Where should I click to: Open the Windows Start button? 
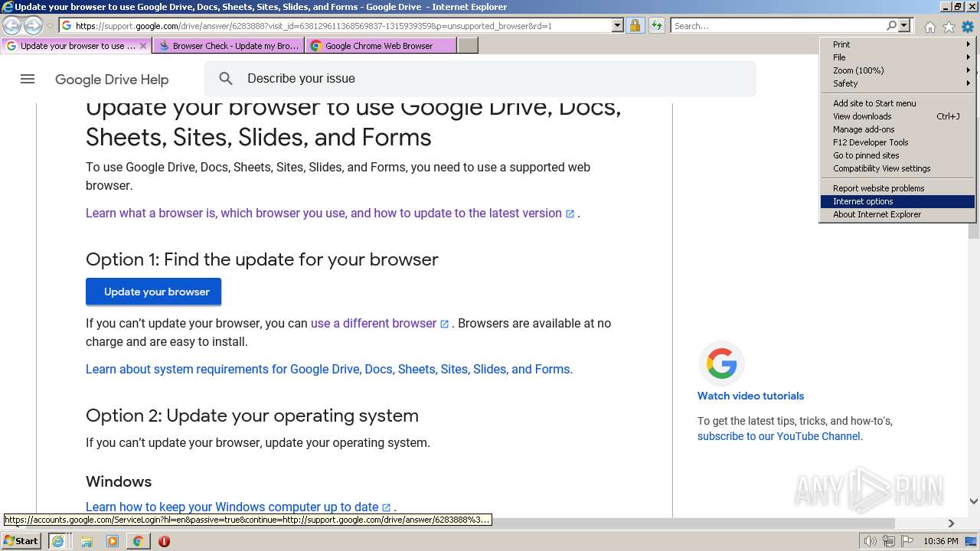click(21, 541)
